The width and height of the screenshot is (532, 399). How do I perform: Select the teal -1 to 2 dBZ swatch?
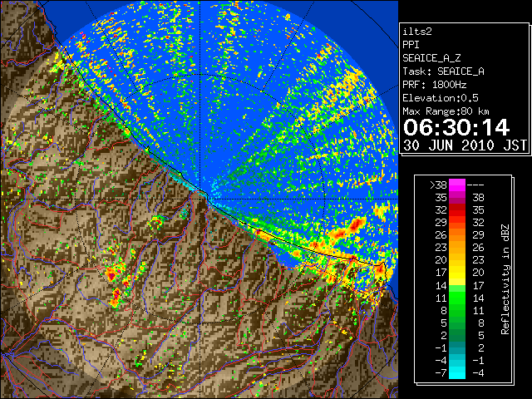[x=457, y=347]
